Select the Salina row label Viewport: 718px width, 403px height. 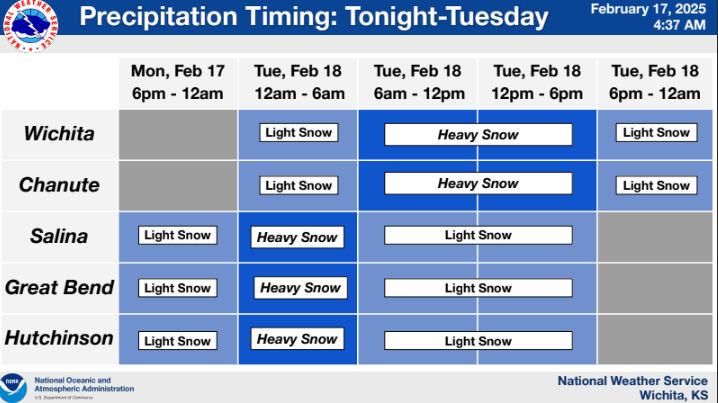point(58,237)
